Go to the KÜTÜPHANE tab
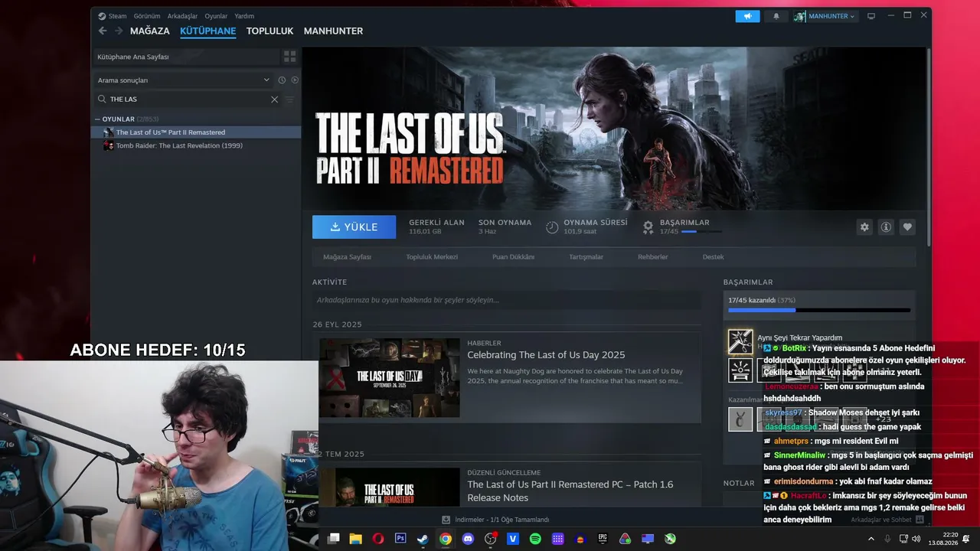 [207, 31]
